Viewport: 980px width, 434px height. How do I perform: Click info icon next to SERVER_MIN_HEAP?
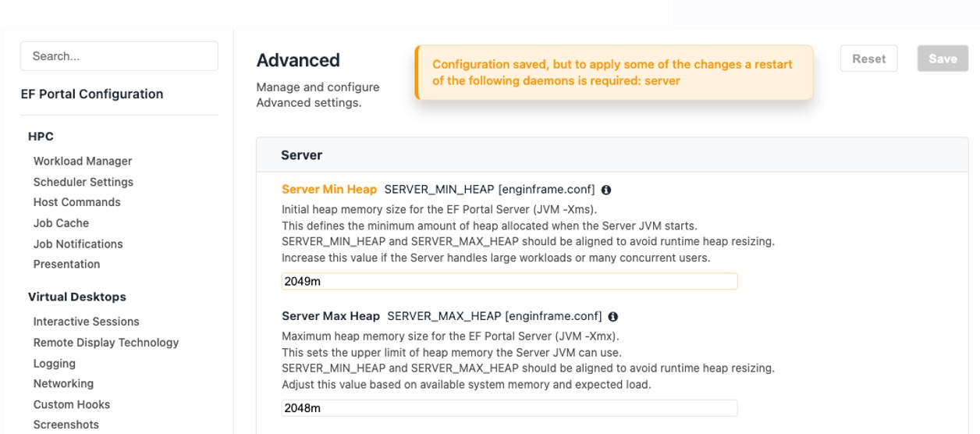point(606,190)
